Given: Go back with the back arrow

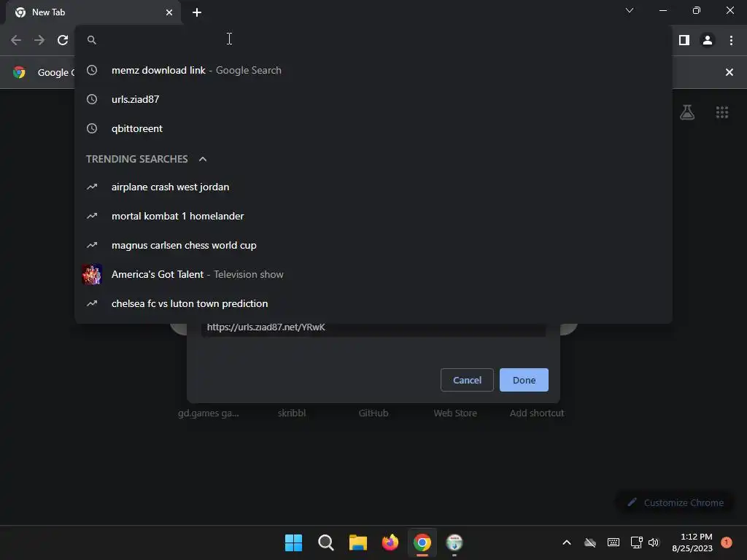Looking at the screenshot, I should point(16,40).
